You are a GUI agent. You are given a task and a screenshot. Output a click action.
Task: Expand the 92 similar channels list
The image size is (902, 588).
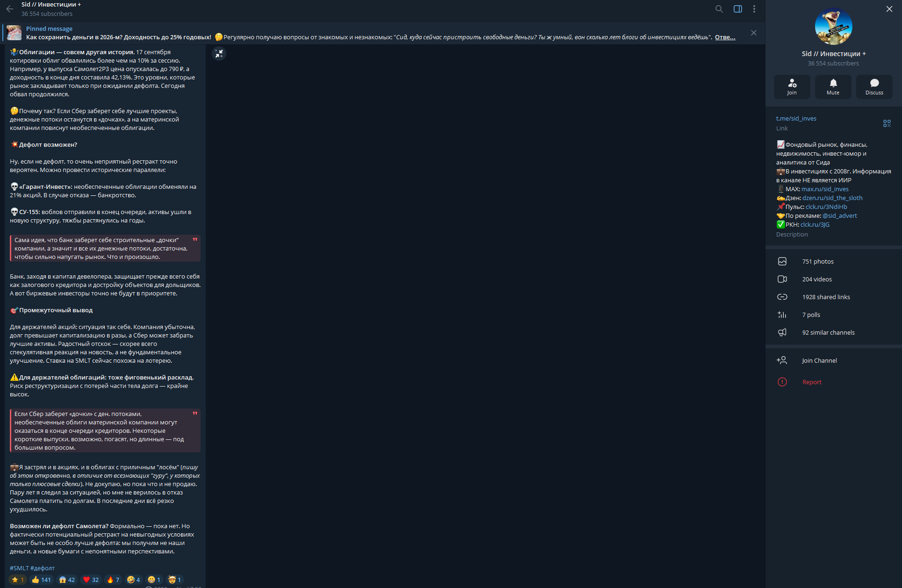(834, 333)
